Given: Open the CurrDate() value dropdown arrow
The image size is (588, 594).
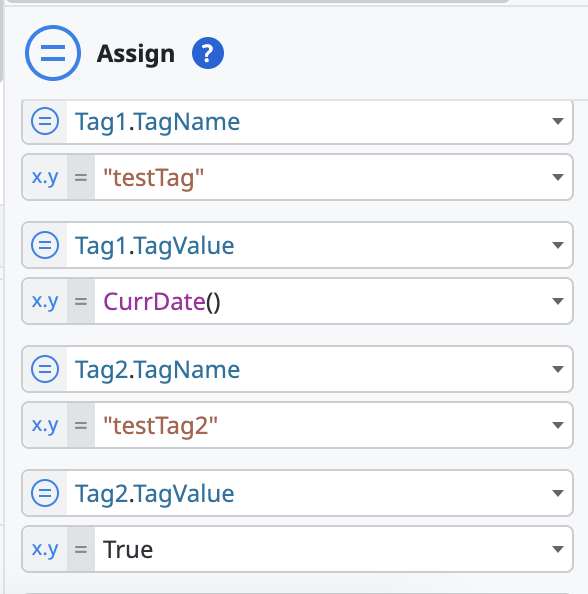Looking at the screenshot, I should click(558, 301).
